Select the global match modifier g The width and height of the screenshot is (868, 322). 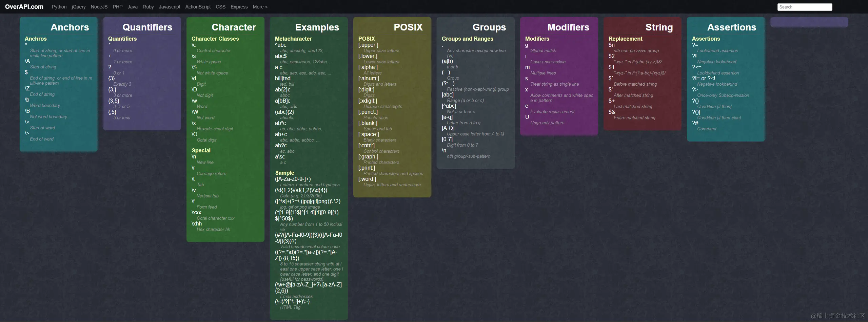[x=527, y=45]
